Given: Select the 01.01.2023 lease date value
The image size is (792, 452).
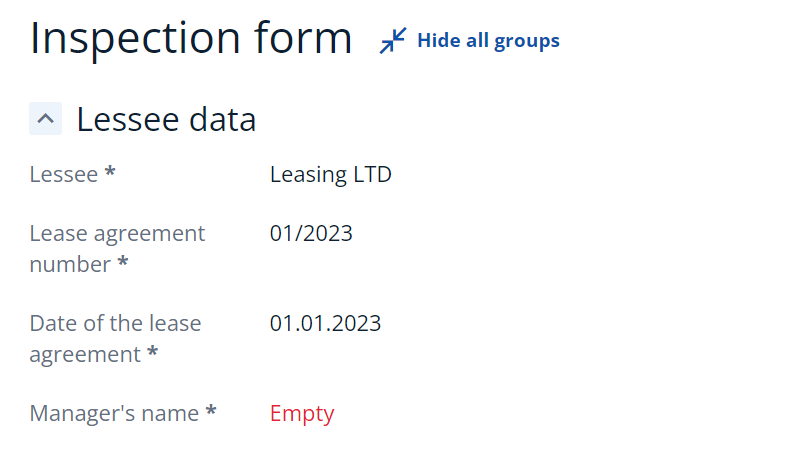Looking at the screenshot, I should (x=325, y=323).
